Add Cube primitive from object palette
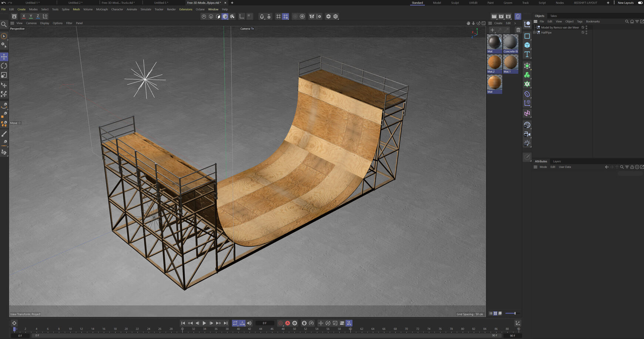Image resolution: width=644 pixels, height=339 pixels. 527,45
